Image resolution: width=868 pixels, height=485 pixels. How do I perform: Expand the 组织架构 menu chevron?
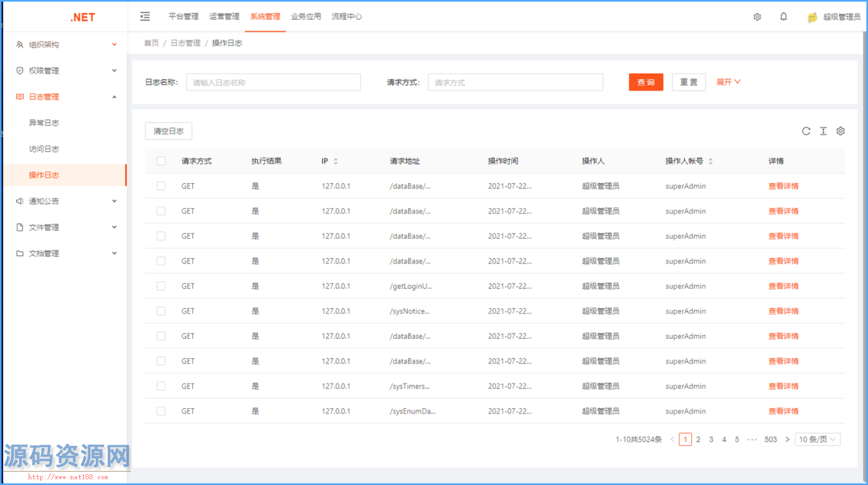pyautogui.click(x=115, y=45)
